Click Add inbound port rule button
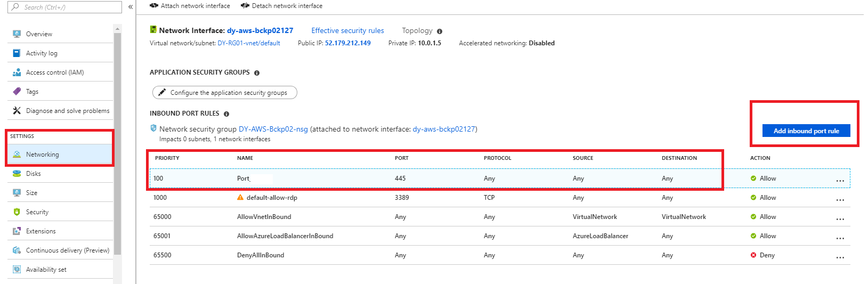 coord(806,131)
